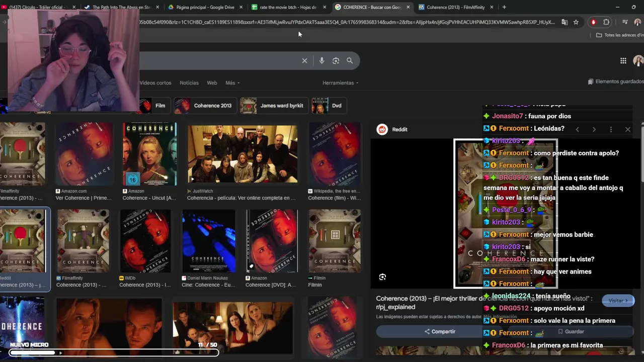
Task: Open the browser extensions puzzle icon
Action: pyautogui.click(x=606, y=22)
